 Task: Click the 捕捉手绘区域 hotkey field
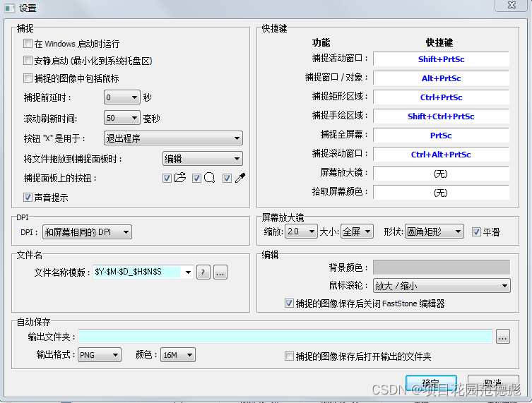tap(441, 116)
